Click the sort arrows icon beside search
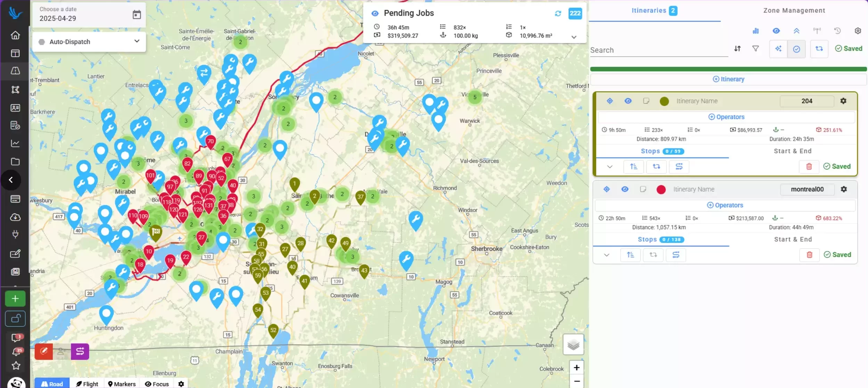The image size is (868, 388). point(737,49)
